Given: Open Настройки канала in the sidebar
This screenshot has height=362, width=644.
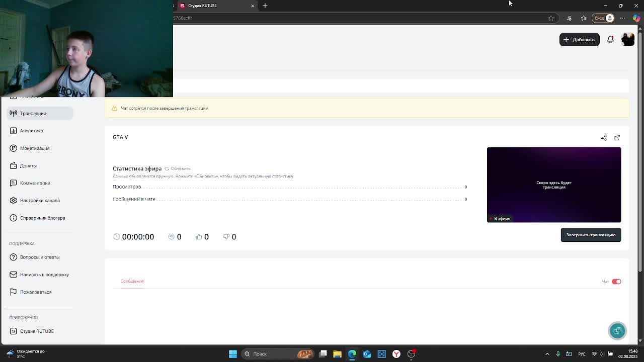Looking at the screenshot, I should (40, 201).
